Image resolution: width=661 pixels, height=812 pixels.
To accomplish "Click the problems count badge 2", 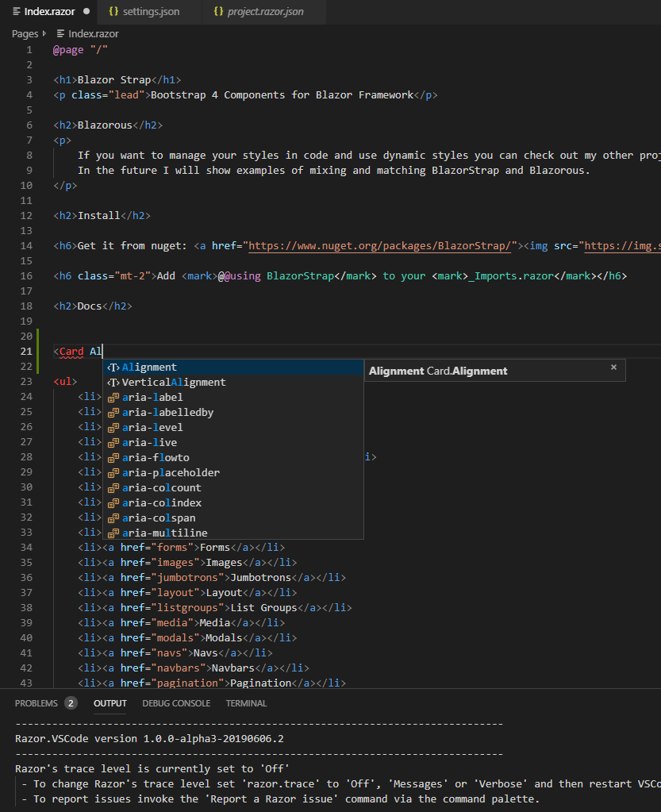I will click(71, 703).
